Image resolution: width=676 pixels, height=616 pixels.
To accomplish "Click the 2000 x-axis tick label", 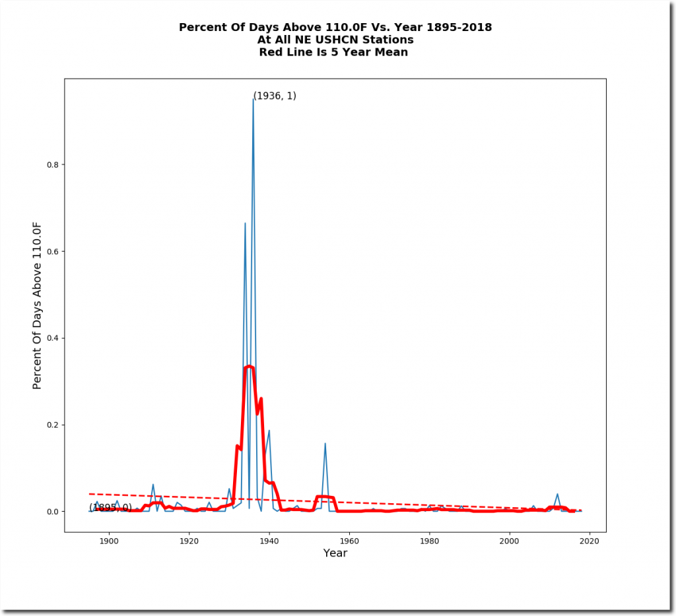I will [510, 541].
